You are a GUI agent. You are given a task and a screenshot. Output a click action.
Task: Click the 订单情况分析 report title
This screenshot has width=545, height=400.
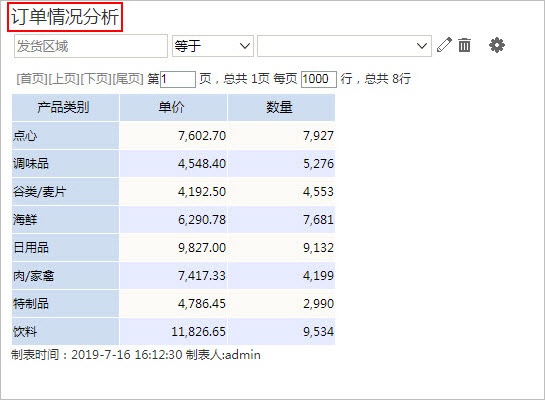[65, 17]
